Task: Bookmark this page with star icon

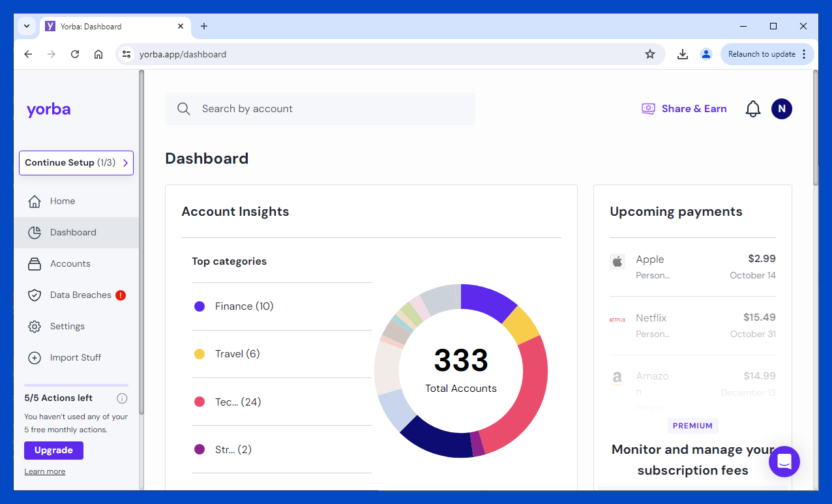Action: click(x=650, y=54)
